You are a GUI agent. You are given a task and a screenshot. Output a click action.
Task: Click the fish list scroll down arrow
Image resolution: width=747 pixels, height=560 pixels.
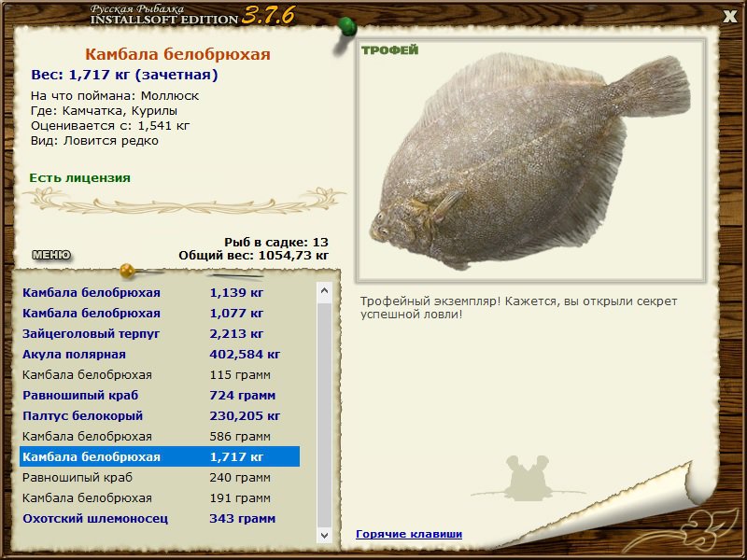point(324,535)
